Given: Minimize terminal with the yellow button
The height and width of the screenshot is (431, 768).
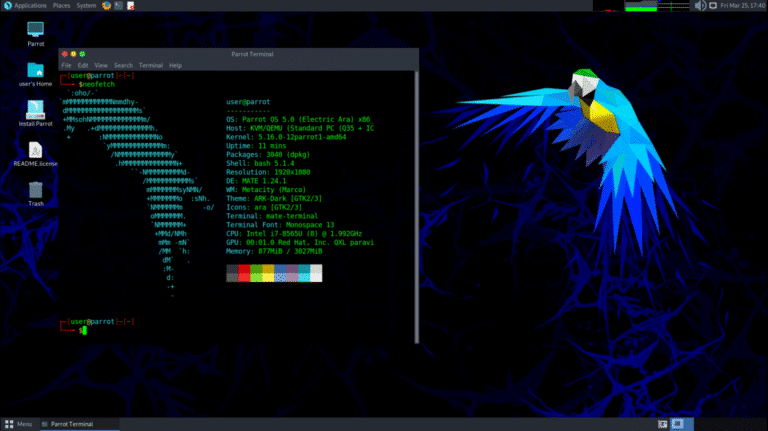Looking at the screenshot, I should (x=73, y=54).
